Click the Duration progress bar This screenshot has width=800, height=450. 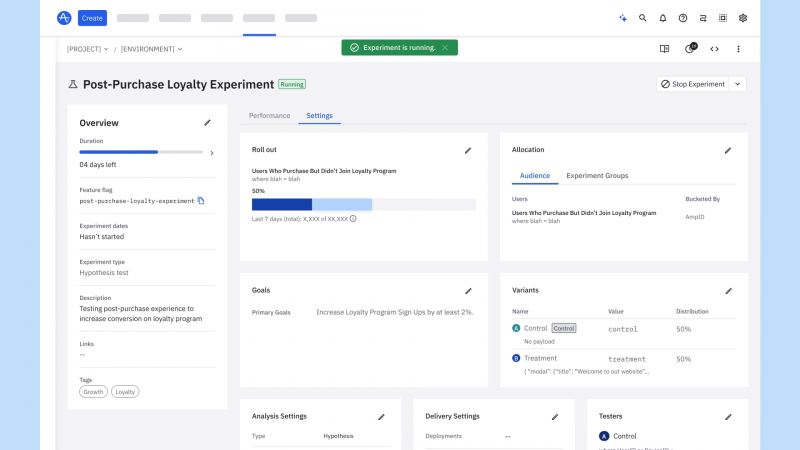[141, 152]
